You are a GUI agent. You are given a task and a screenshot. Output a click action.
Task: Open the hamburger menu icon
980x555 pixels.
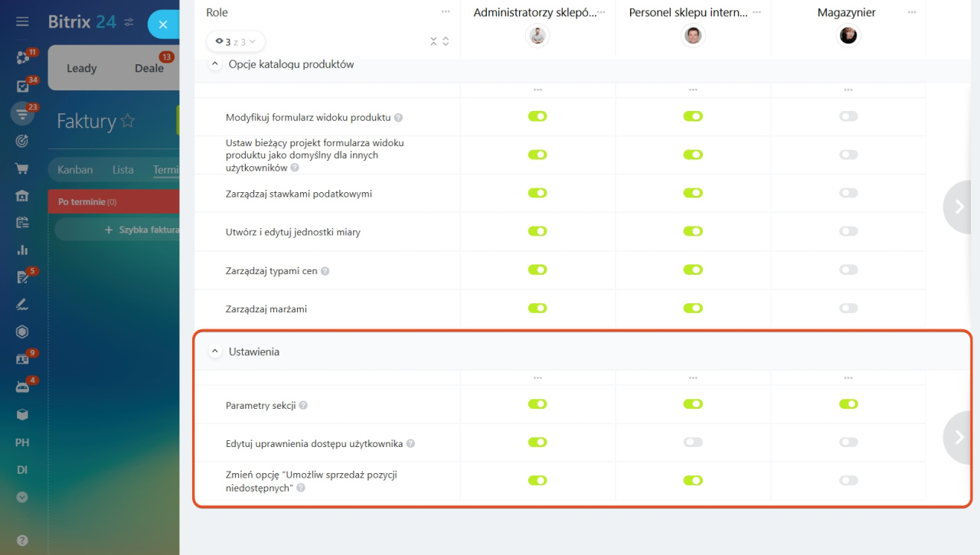point(22,21)
